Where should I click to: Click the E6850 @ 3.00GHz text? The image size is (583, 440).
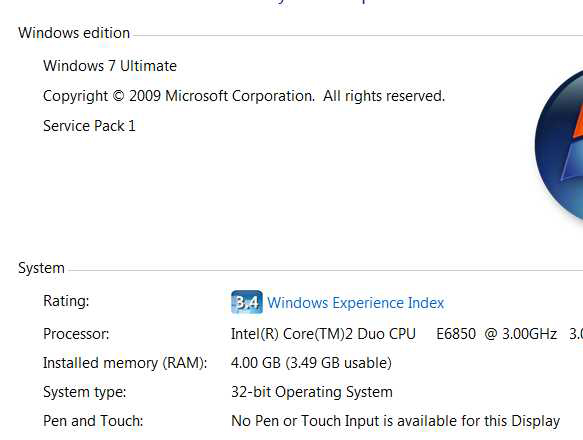point(496,334)
